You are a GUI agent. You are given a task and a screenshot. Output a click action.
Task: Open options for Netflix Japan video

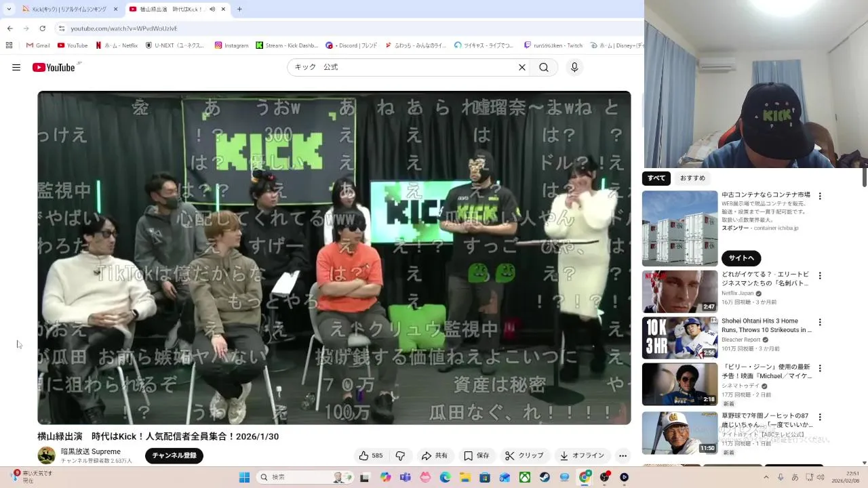[x=820, y=276]
